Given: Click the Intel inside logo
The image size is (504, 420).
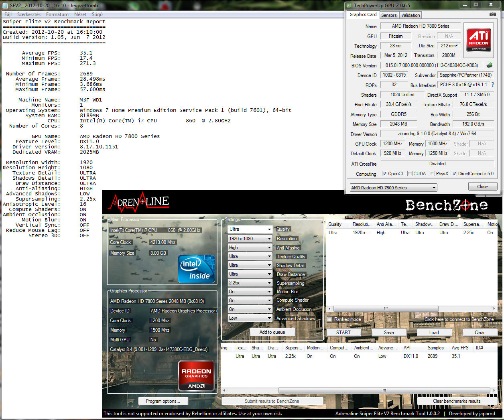Looking at the screenshot, I should click(x=197, y=269).
